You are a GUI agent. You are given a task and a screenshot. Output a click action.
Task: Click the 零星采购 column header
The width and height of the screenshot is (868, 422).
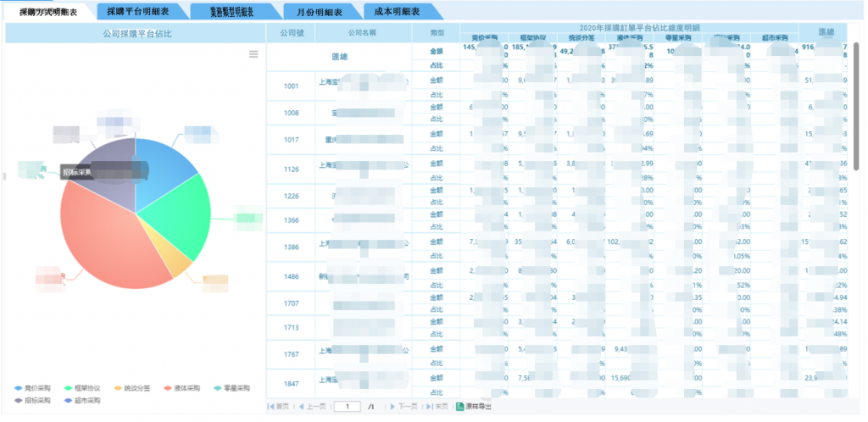click(677, 38)
